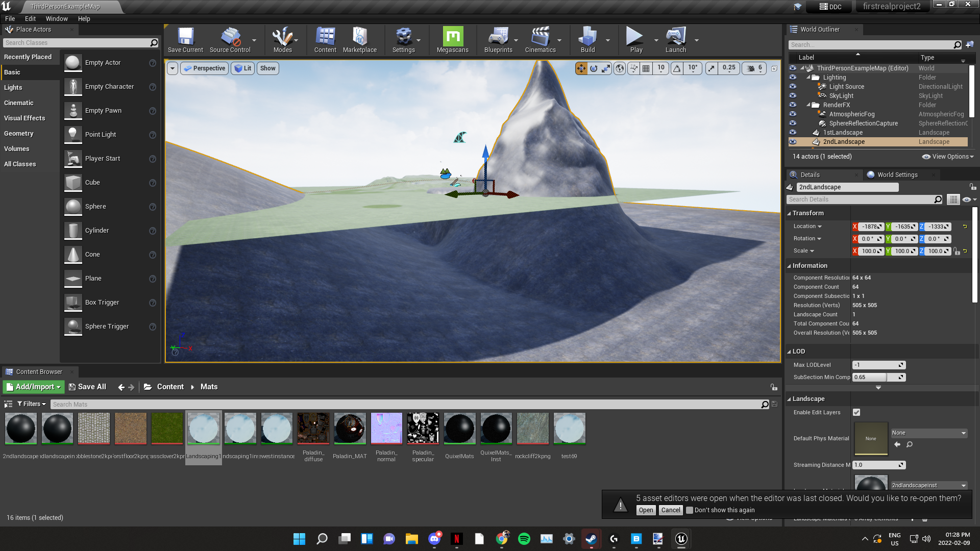980x551 pixels.
Task: Click Cancel in the notification
Action: pyautogui.click(x=671, y=510)
